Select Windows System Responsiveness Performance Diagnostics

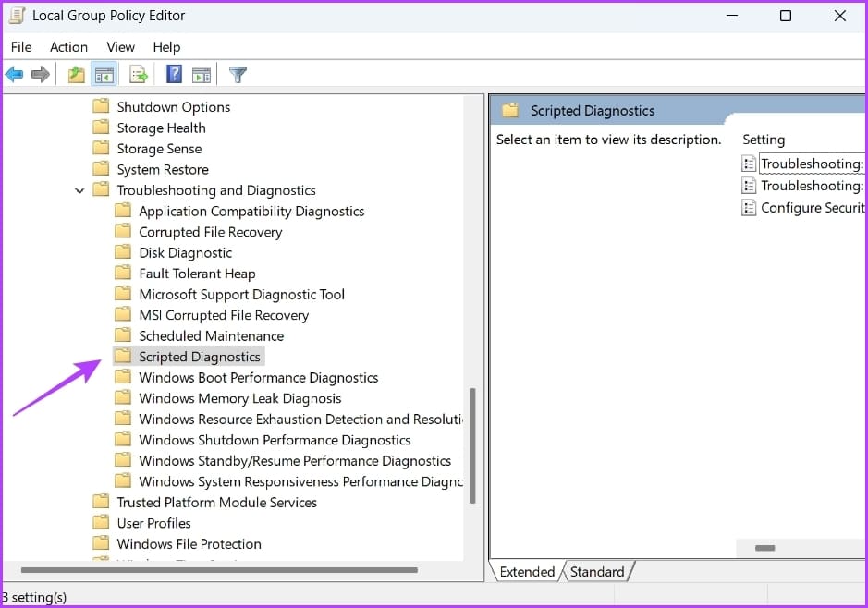(x=300, y=481)
